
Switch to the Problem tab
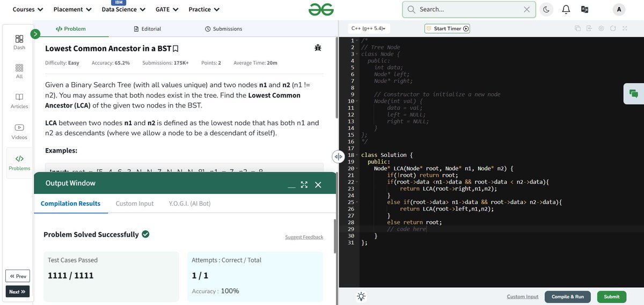click(x=71, y=29)
